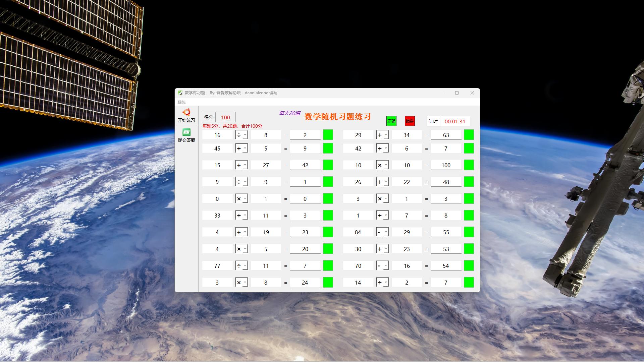Expand operator dropdown for 3 × 8
Image resolution: width=644 pixels, height=362 pixels.
(245, 283)
